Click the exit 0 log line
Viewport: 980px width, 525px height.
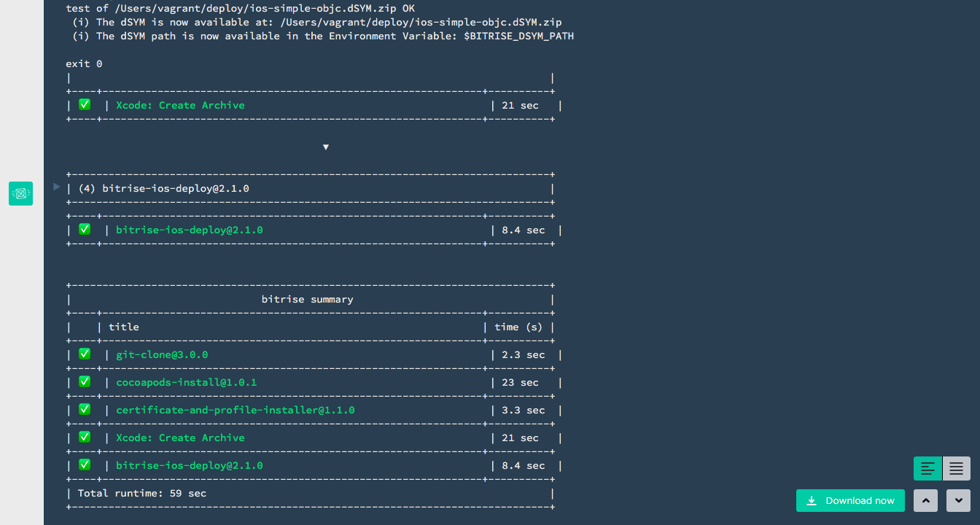click(x=84, y=64)
